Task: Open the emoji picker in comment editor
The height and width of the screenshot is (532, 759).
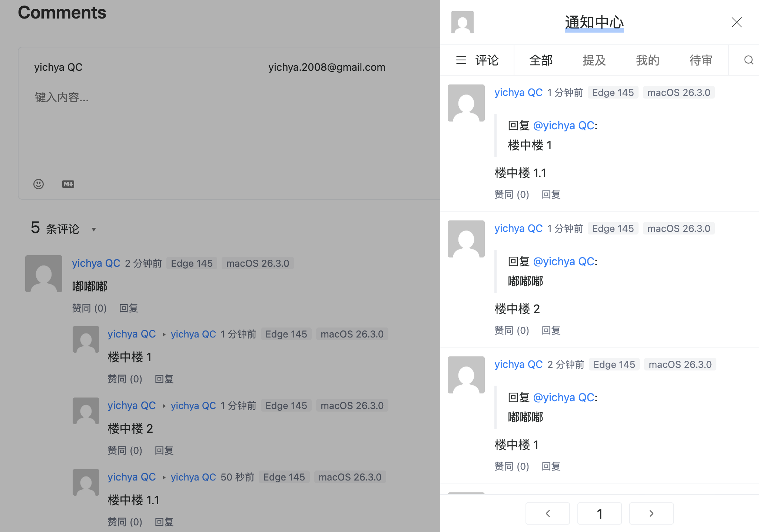Action: [x=39, y=184]
